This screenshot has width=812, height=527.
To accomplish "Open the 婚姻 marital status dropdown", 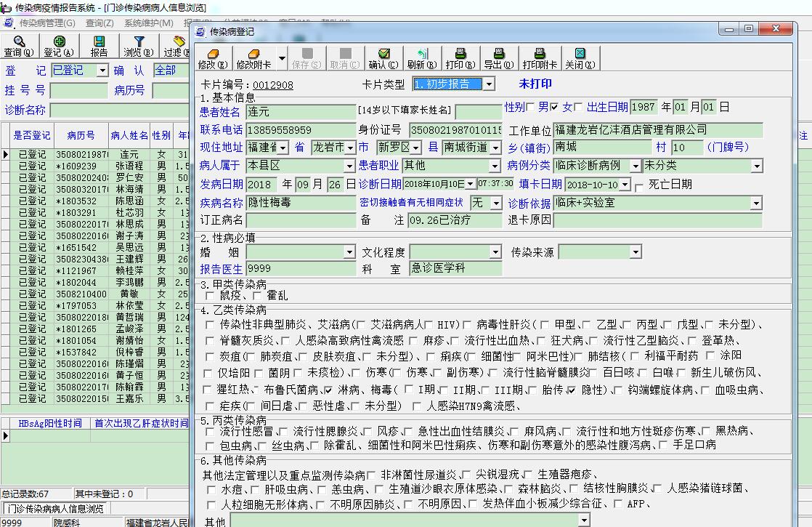I will pyautogui.click(x=350, y=252).
